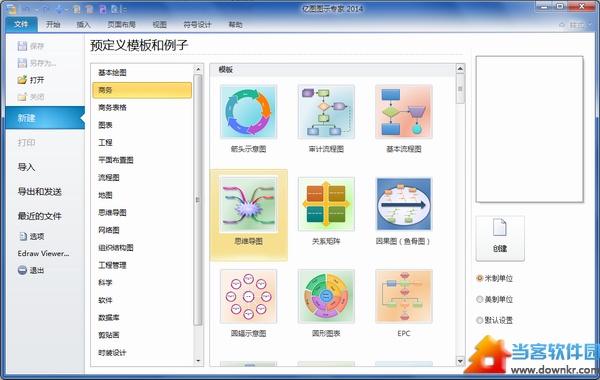Select the 默认设置 radio button

click(479, 320)
